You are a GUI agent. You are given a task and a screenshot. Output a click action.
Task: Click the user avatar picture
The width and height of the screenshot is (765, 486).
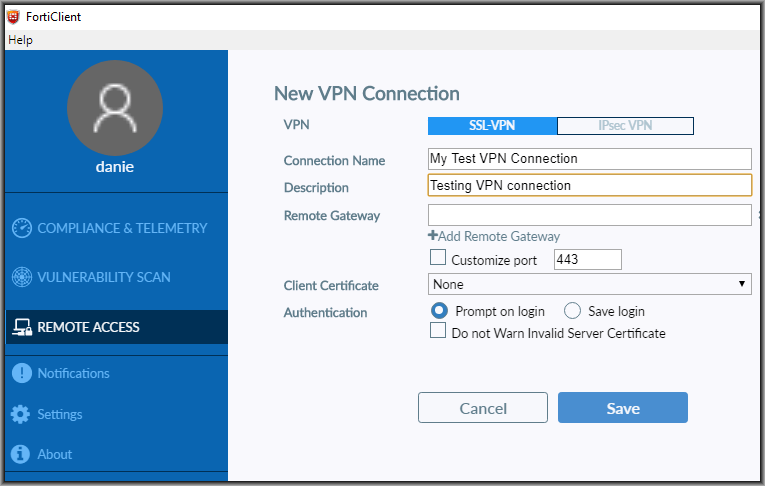coord(115,108)
